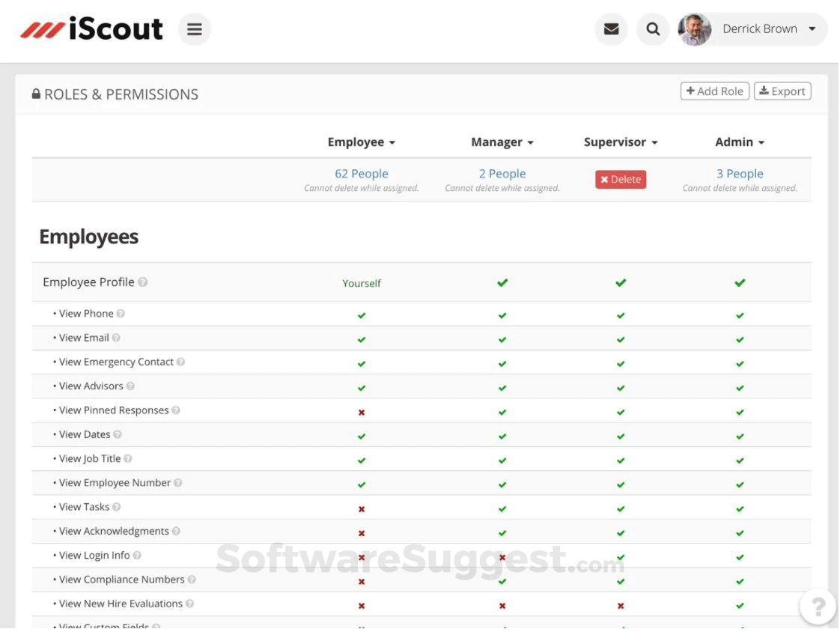Disable Admin permission for View Tasks
This screenshot has height=632, width=840.
click(x=740, y=508)
